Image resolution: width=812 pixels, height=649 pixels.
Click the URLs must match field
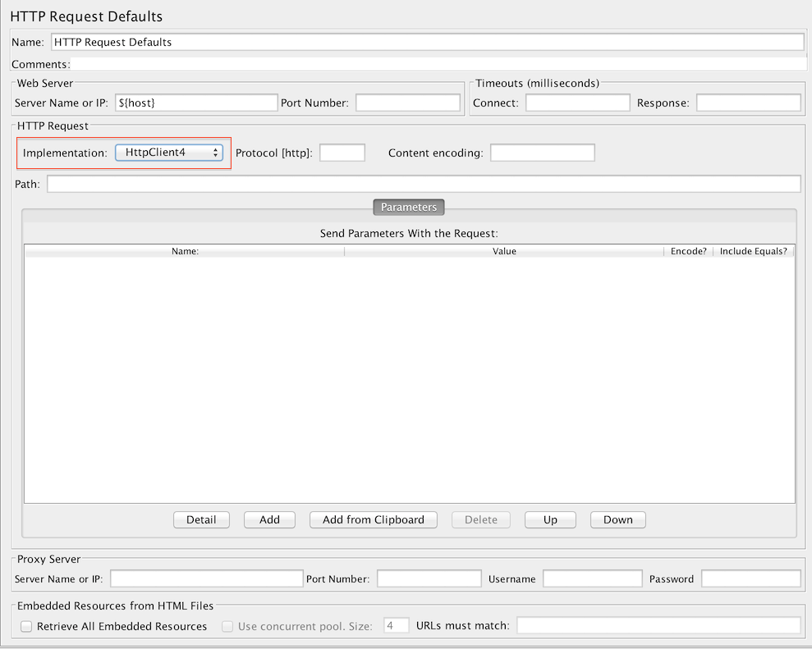pos(658,626)
